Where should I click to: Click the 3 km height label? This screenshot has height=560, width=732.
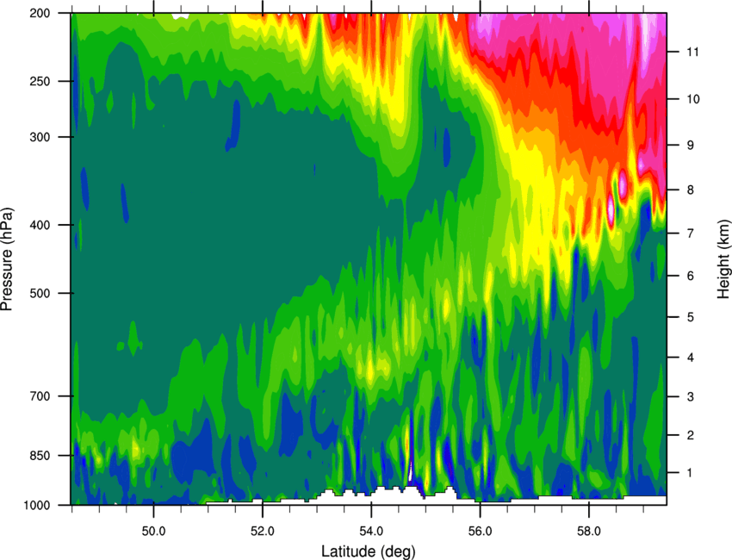[x=690, y=397]
